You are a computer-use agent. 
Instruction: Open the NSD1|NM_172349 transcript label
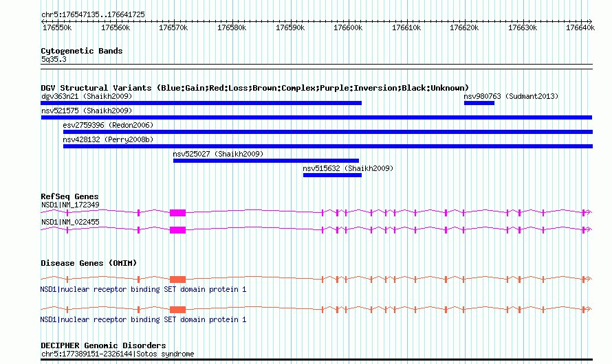coord(70,205)
